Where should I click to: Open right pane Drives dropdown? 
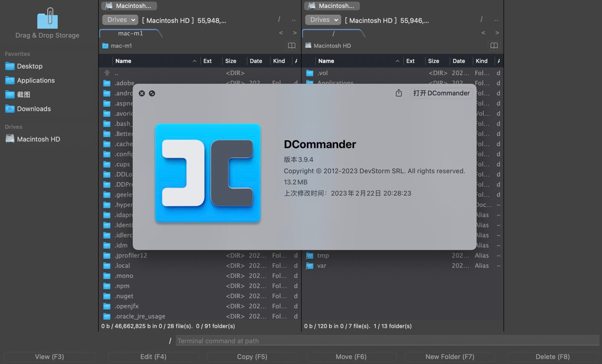(323, 20)
